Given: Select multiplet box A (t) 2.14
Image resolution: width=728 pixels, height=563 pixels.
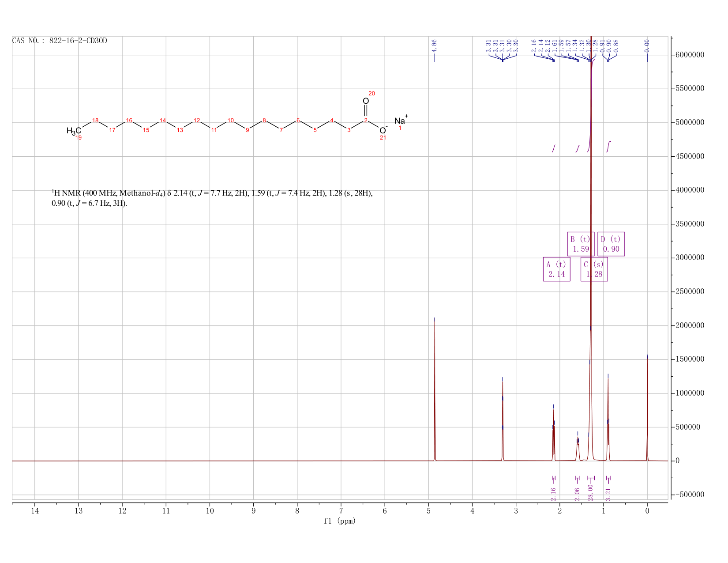Looking at the screenshot, I should coord(556,269).
